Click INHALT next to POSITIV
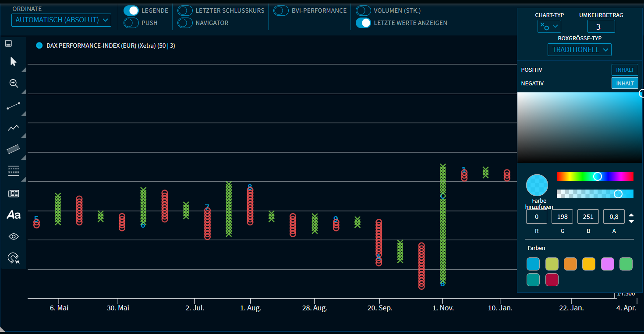This screenshot has height=334, width=644. [625, 70]
